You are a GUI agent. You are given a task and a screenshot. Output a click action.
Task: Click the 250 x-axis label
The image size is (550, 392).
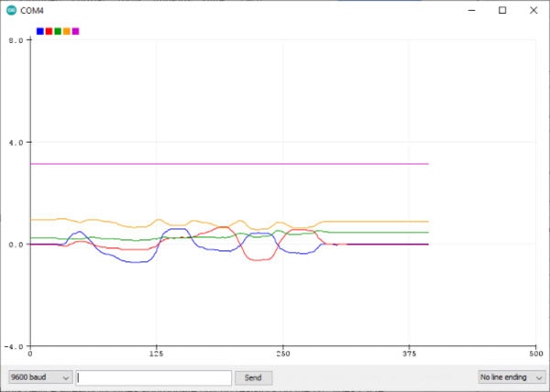pos(283,354)
